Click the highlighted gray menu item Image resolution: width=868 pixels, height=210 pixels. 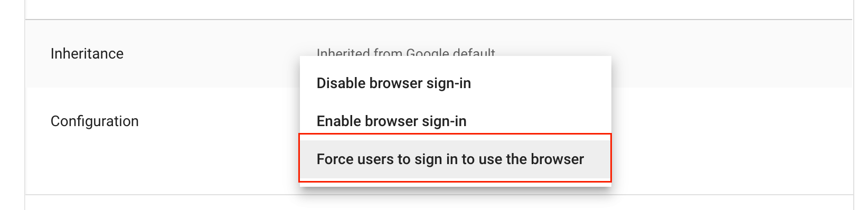click(455, 159)
